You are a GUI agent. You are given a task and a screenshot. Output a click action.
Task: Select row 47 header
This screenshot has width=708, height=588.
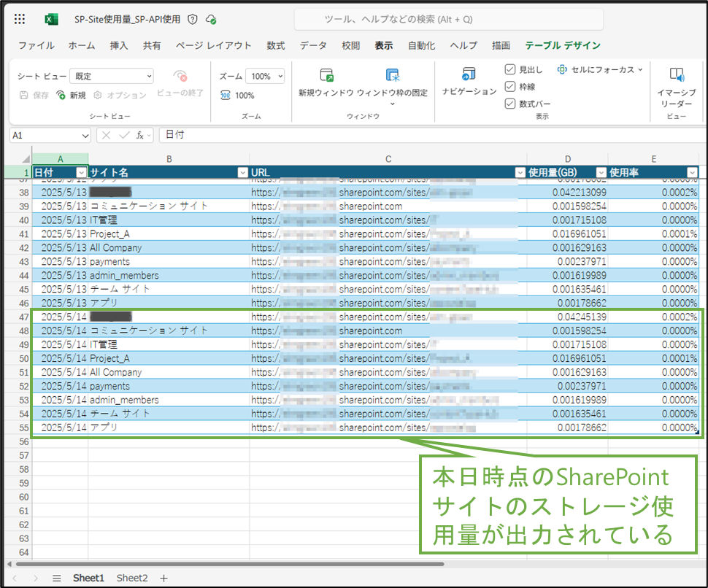click(x=18, y=317)
